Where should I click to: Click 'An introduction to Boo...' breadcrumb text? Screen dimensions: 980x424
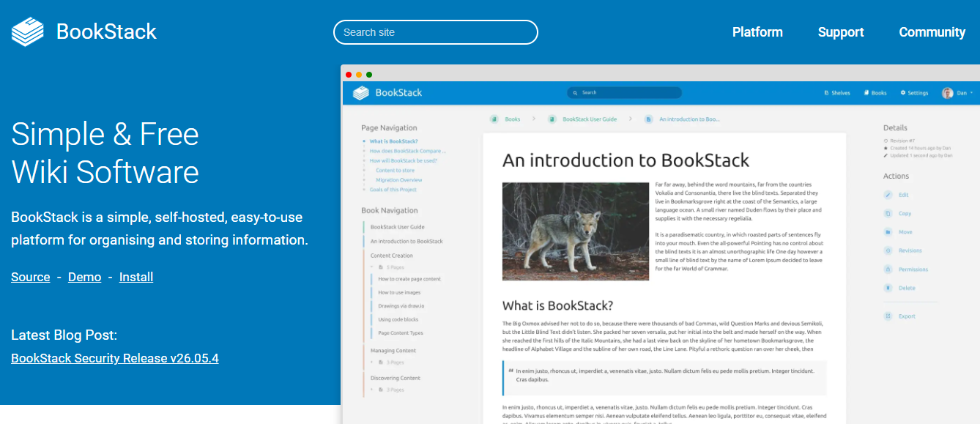point(689,119)
